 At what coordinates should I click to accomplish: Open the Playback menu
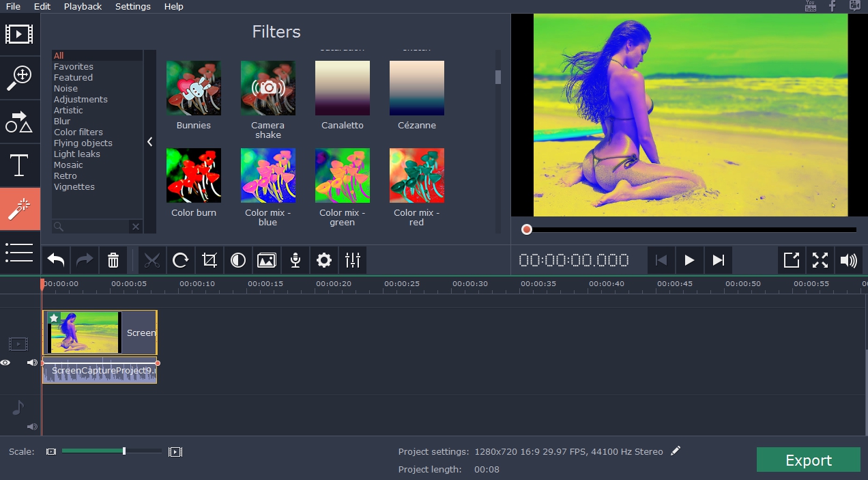point(83,6)
